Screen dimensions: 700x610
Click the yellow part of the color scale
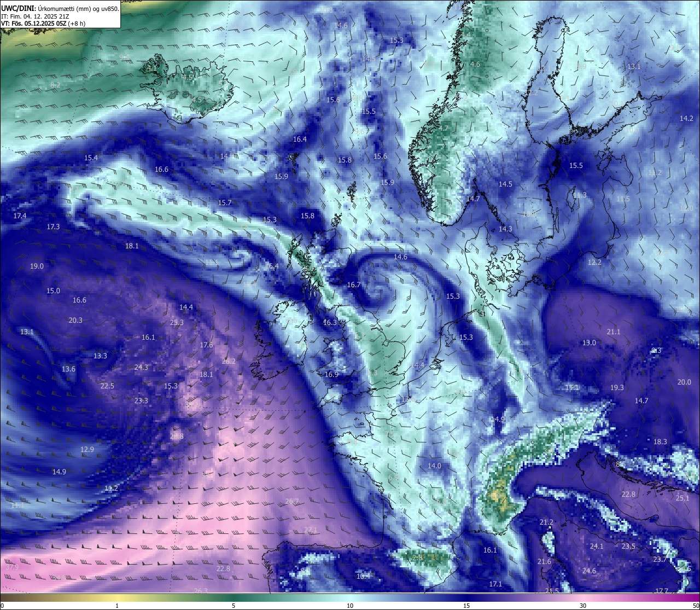(x=118, y=597)
